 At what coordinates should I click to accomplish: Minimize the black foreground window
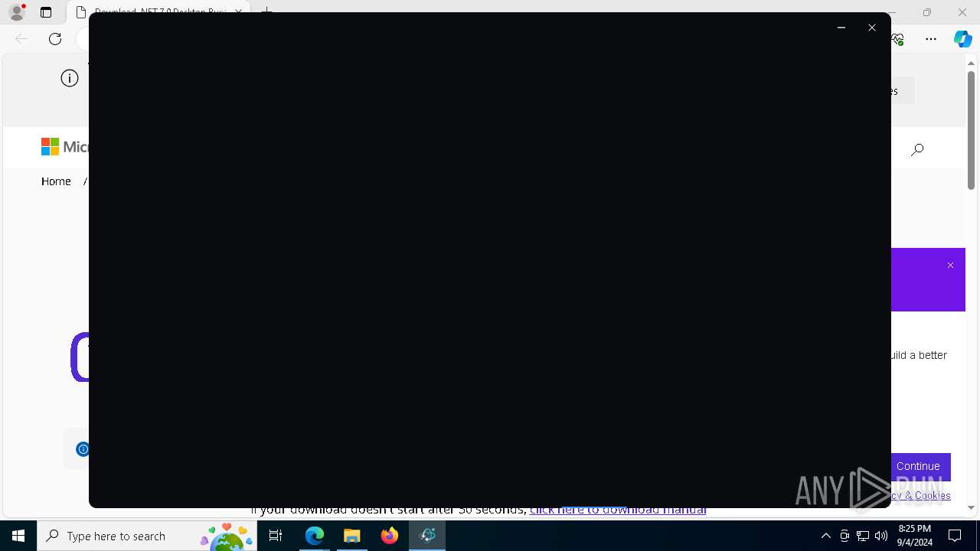click(841, 28)
